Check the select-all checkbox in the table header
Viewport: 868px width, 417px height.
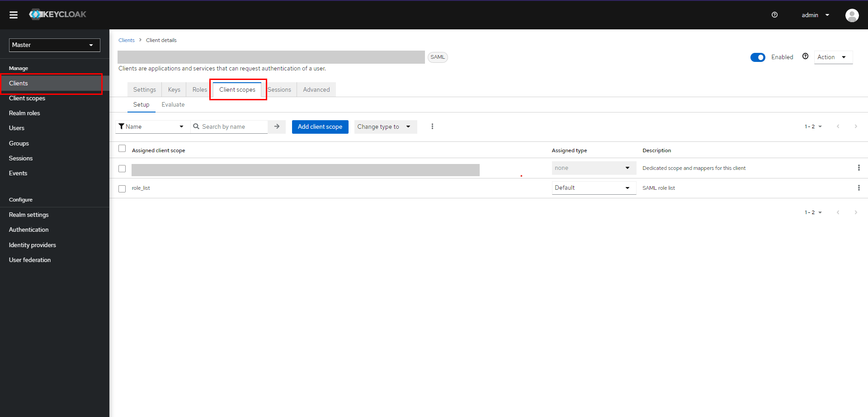[122, 148]
